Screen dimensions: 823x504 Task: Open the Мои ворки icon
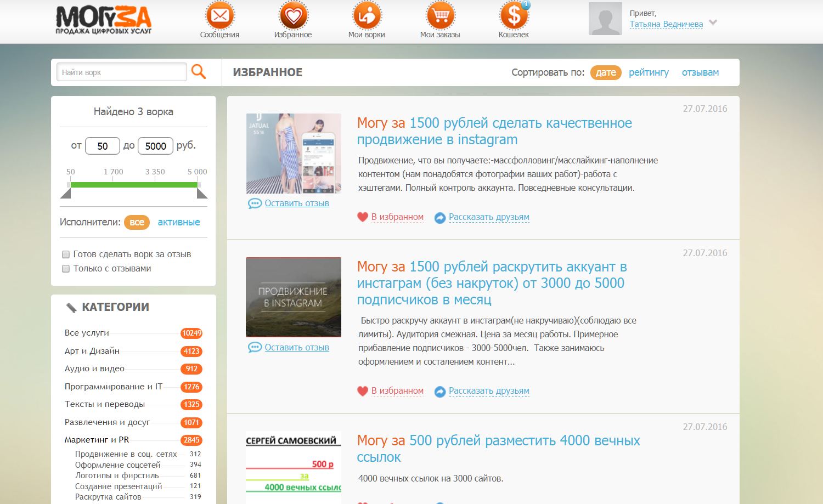coord(367,15)
